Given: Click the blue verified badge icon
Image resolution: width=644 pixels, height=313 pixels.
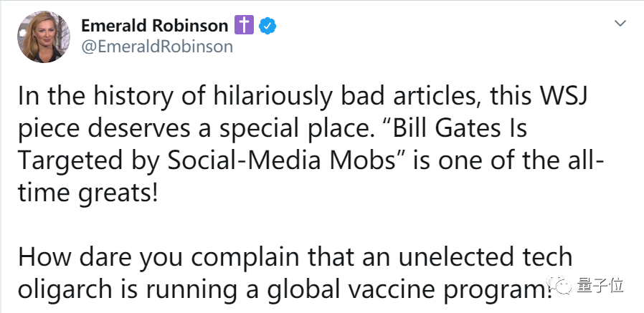Looking at the screenshot, I should (267, 27).
